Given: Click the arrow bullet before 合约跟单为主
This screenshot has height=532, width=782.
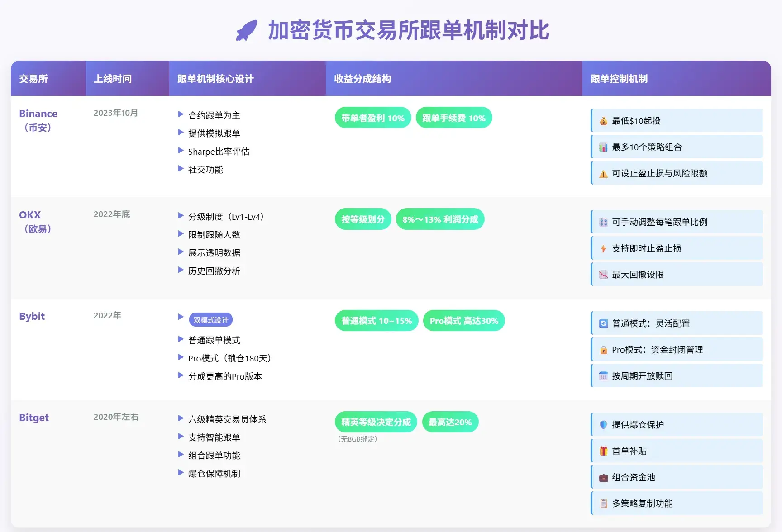Looking at the screenshot, I should 181,114.
